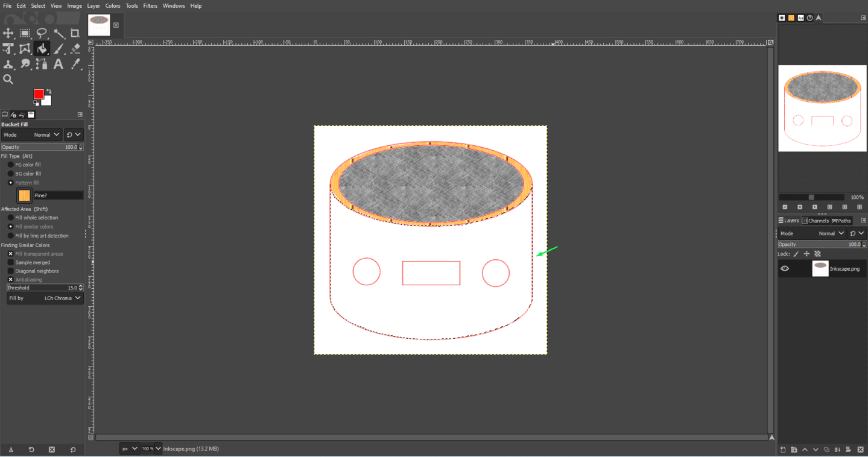Viewport: 868px width, 457px height.
Task: Select the Rectangle Select tool
Action: coord(25,34)
